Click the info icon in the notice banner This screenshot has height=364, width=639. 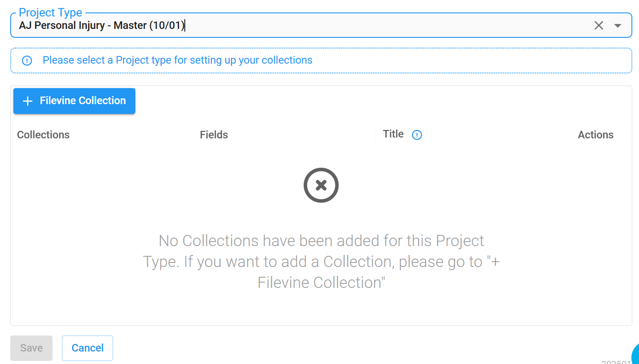27,61
